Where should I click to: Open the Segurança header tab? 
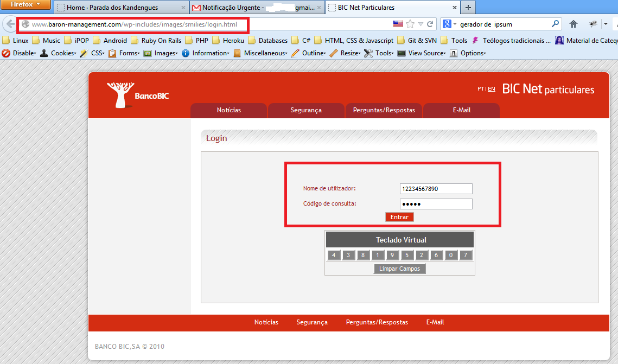[x=306, y=110]
